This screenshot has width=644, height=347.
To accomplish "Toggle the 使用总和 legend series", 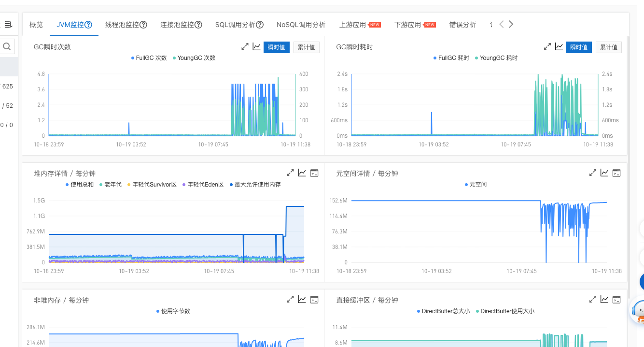I will coord(80,185).
